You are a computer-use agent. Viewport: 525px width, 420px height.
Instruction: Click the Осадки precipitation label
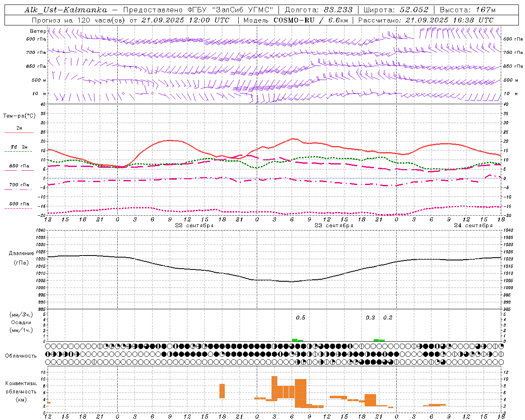[x=21, y=322]
